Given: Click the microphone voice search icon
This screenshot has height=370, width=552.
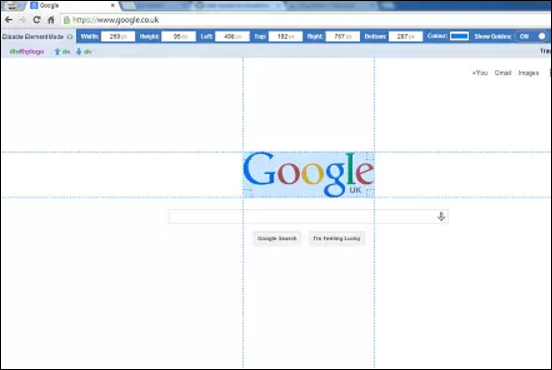Looking at the screenshot, I should pyautogui.click(x=441, y=216).
